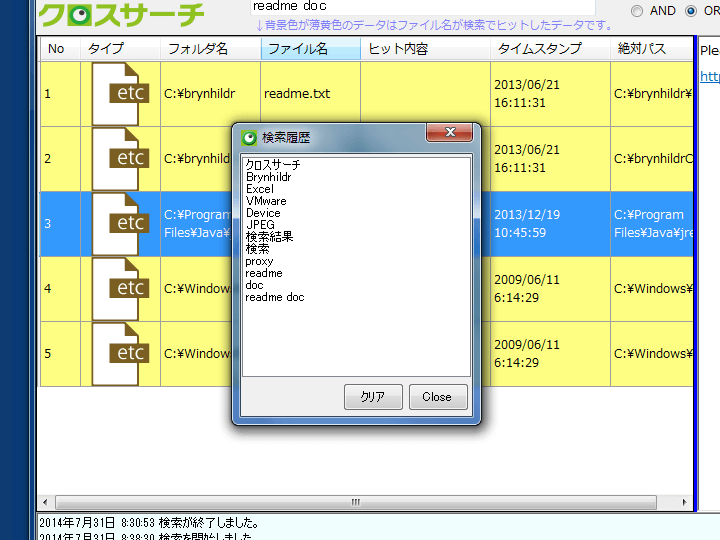This screenshot has height=540, width=720.
Task: Pick 'VMware' in the search history list
Action: click(265, 201)
